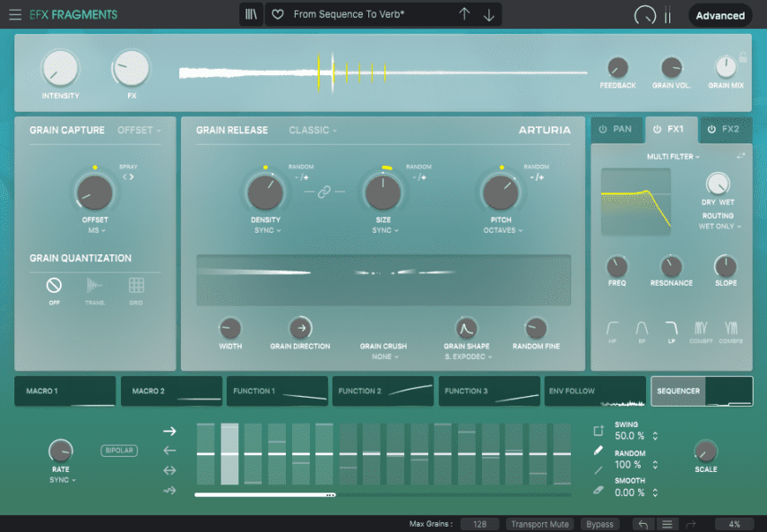Select the sequencer eraser tool

click(599, 490)
